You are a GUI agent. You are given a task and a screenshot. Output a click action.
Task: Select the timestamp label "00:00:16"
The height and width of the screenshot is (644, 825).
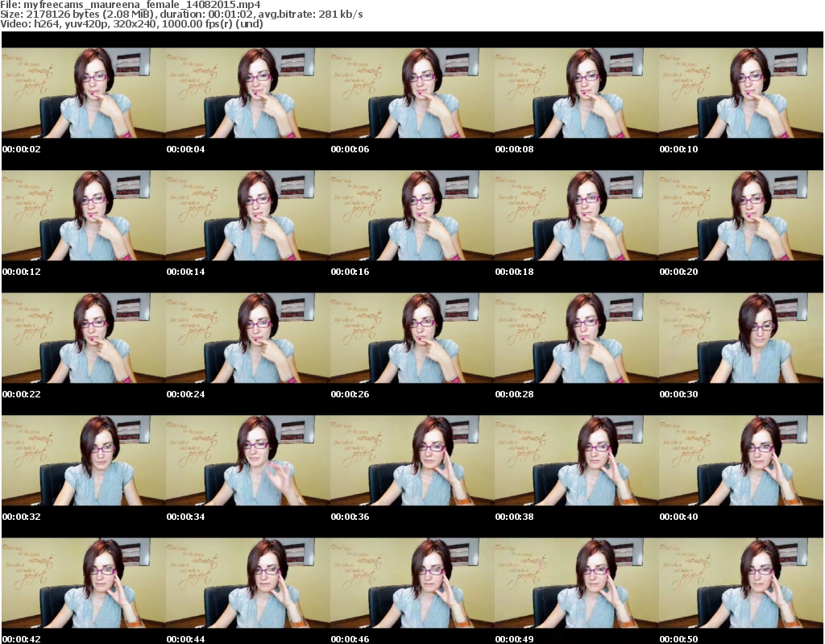(x=350, y=272)
